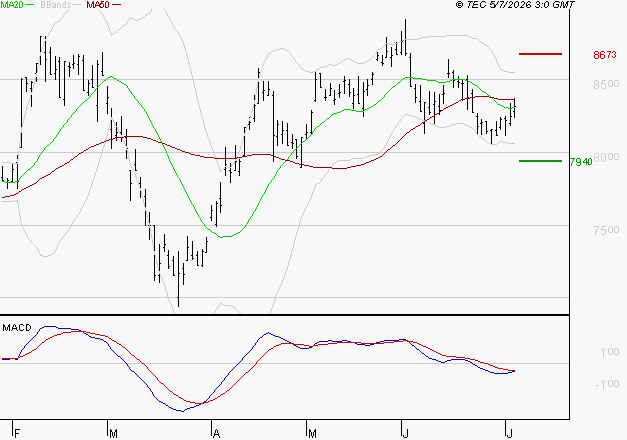Click the red 8673 resistance line marker
This screenshot has height=440, width=627.
point(540,54)
